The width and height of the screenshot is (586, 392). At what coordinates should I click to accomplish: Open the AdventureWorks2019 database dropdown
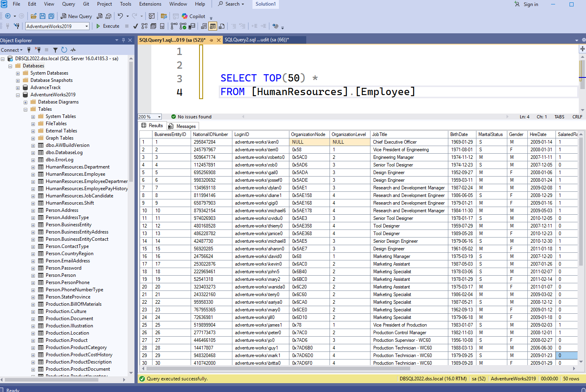(x=86, y=26)
